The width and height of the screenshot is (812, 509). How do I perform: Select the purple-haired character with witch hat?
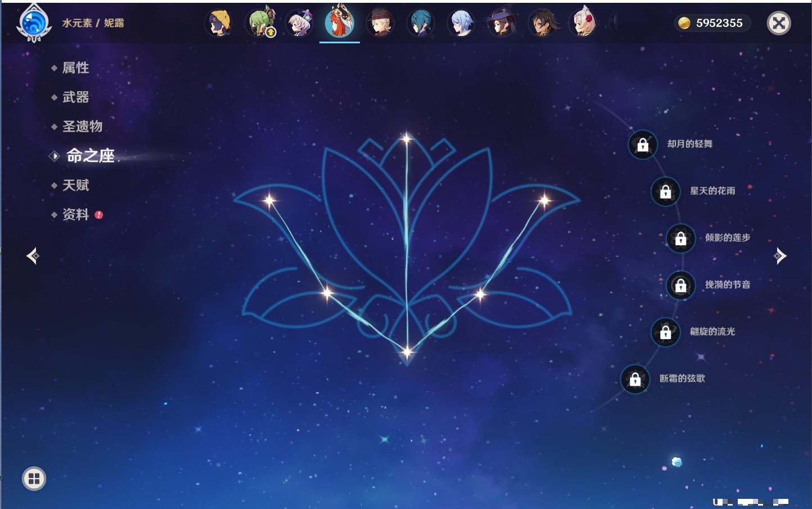pyautogui.click(x=299, y=23)
